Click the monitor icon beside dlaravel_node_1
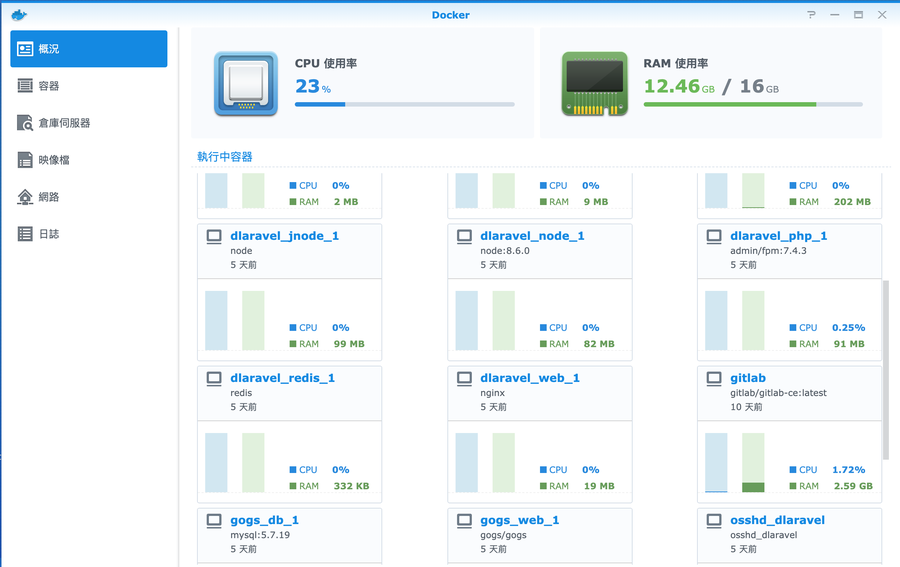Viewport: 900px width, 567px height. pos(464,236)
